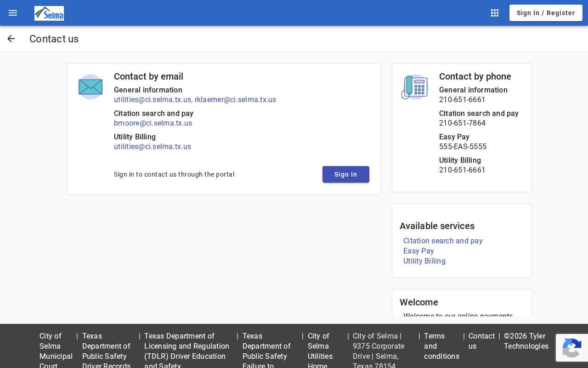Open the apps grid icon
Viewport: 588px width, 368px height.
(x=495, y=13)
